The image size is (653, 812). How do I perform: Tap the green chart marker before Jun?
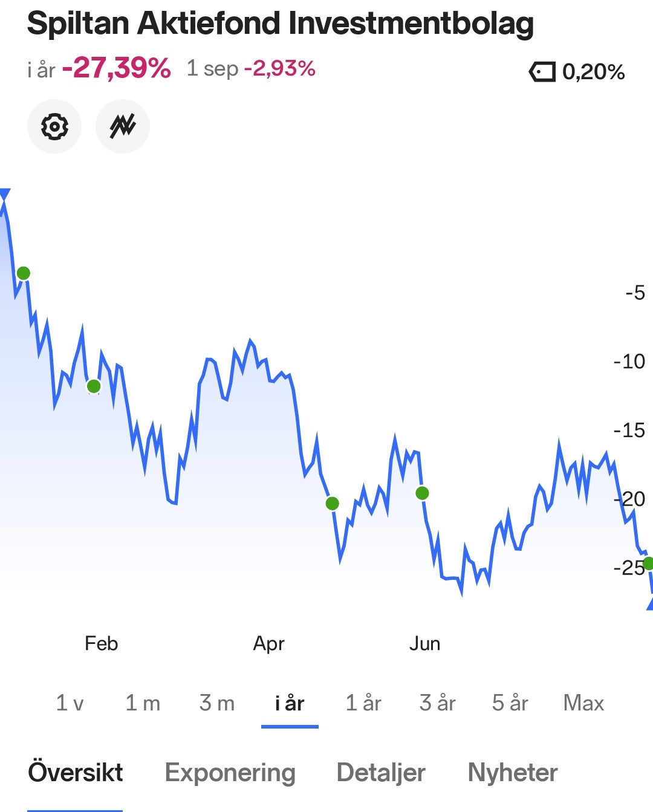click(333, 503)
